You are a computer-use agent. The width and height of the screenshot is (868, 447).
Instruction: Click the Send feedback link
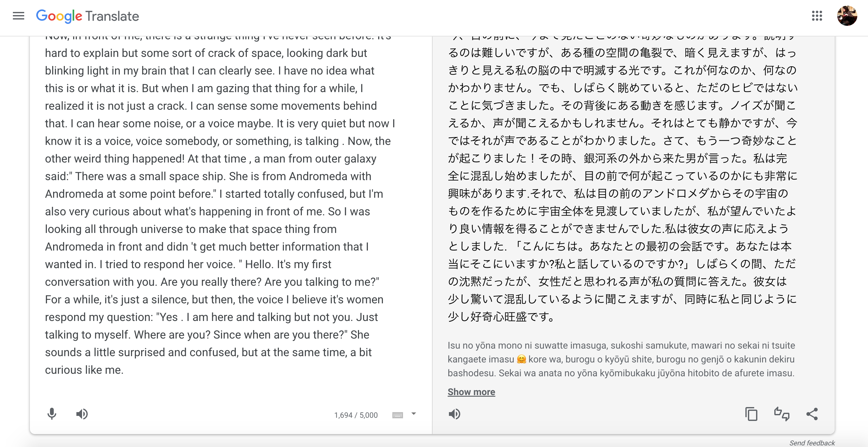(812, 443)
